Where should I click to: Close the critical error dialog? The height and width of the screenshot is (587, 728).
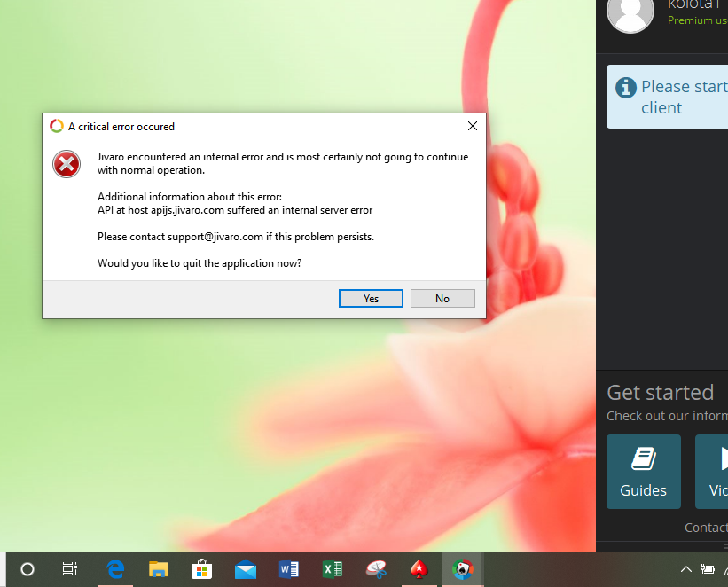[x=472, y=126]
